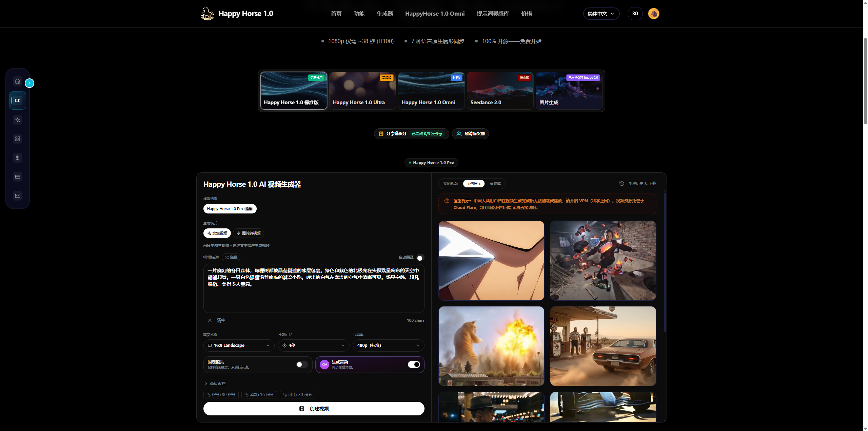Open 功能 in the top navigation
This screenshot has height=431, width=868.
tap(359, 14)
